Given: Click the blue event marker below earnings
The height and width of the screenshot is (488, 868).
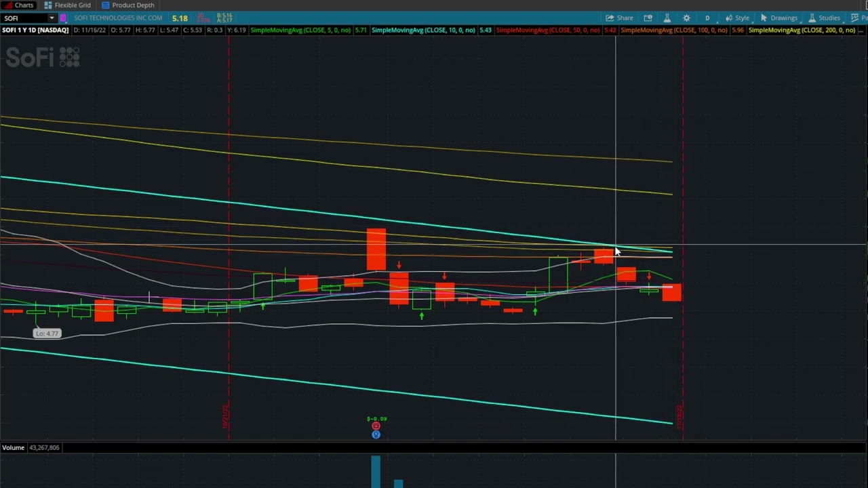Looking at the screenshot, I should pos(376,434).
